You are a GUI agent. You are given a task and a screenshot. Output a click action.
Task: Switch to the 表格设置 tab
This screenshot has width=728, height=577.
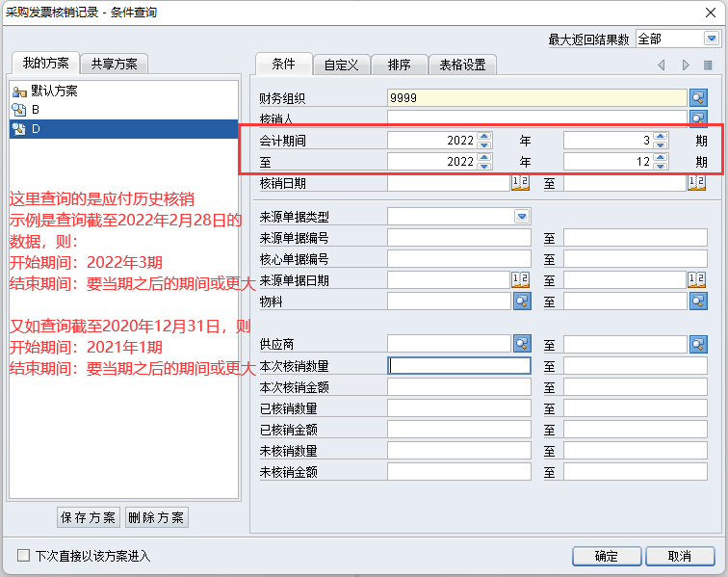coord(462,65)
